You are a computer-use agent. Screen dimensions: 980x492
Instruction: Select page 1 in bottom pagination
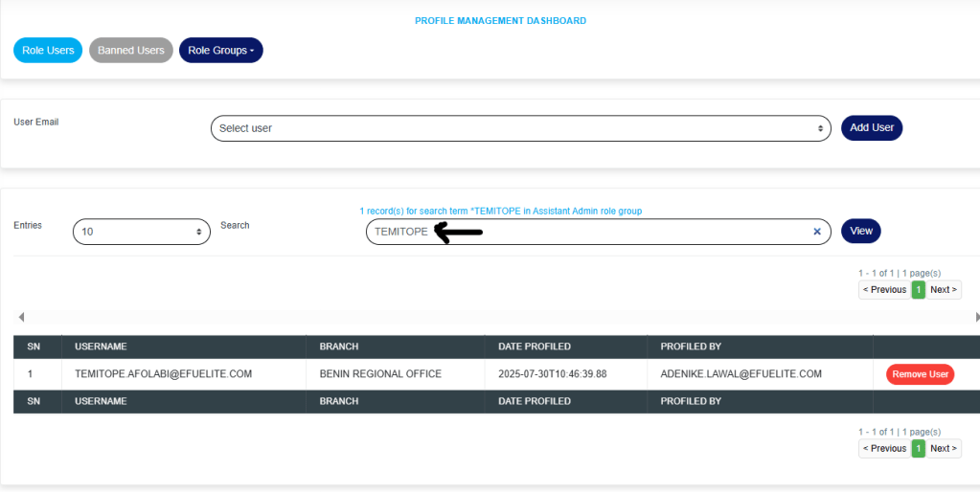tap(918, 448)
